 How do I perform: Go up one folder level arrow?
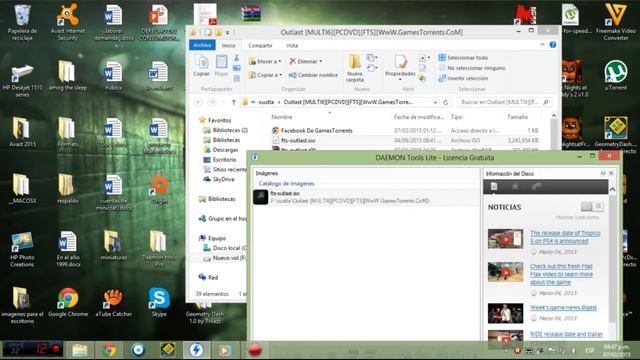click(x=233, y=102)
